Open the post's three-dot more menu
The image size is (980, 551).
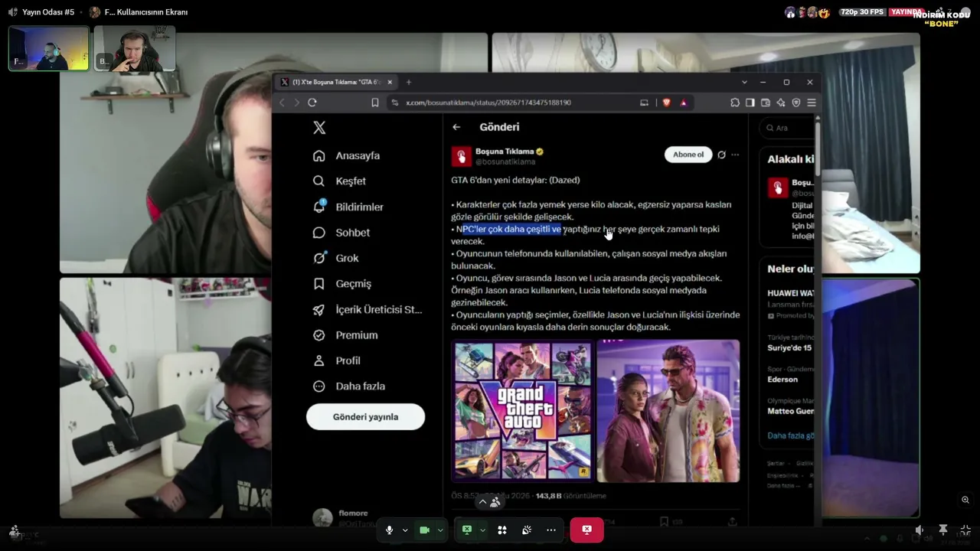[735, 155]
